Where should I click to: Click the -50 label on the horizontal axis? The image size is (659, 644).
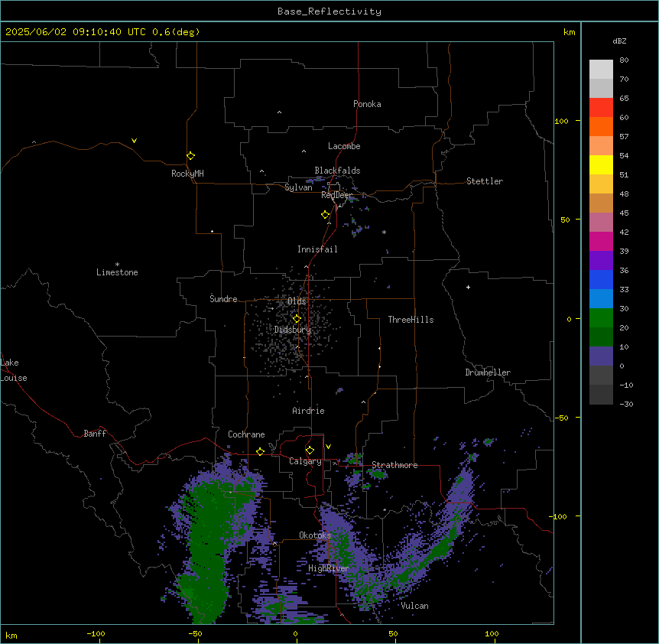tap(195, 633)
